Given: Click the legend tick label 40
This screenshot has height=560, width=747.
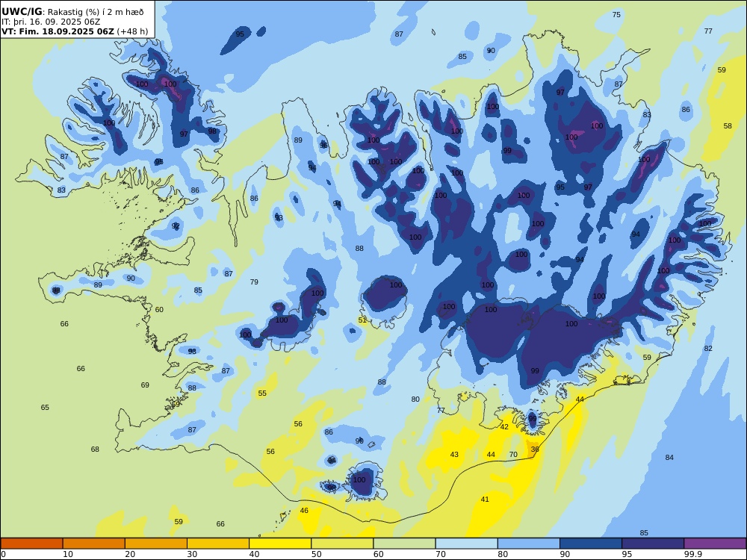Looking at the screenshot, I should point(255,554).
